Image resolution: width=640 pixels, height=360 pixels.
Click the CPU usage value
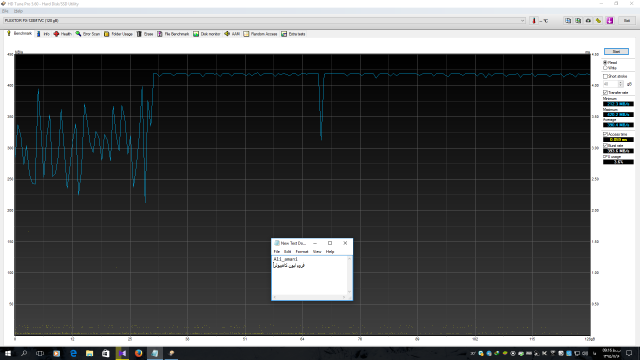click(x=618, y=162)
